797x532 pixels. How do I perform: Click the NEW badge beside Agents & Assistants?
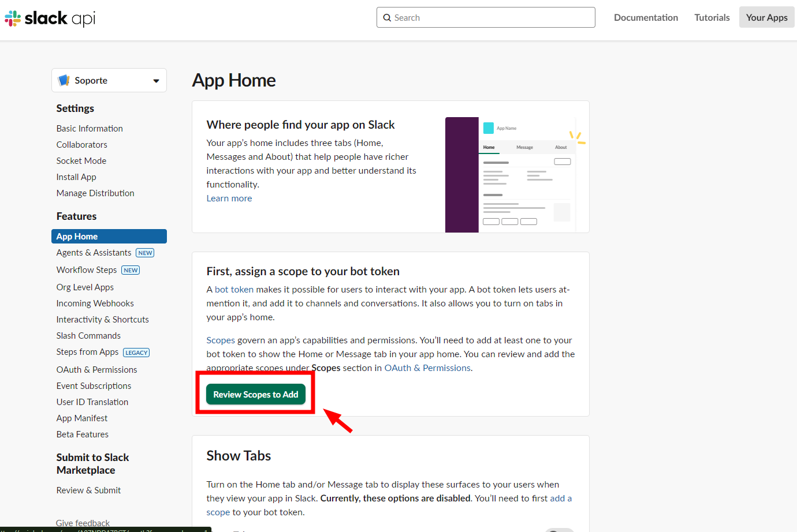(145, 253)
